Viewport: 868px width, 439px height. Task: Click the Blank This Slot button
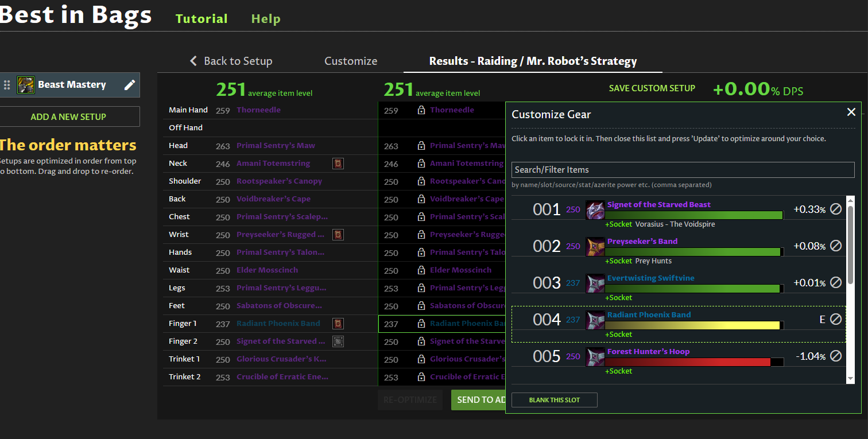coord(554,400)
